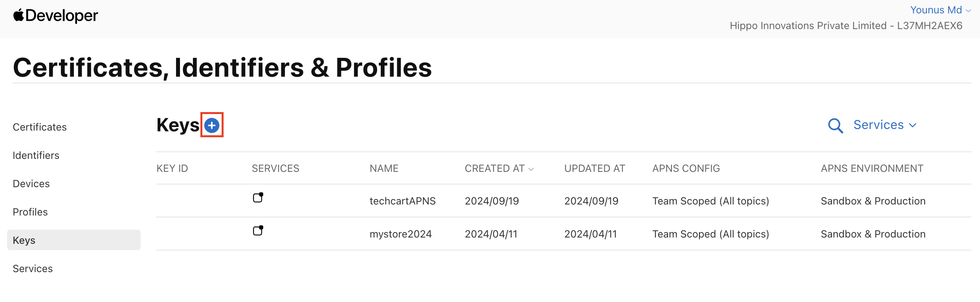Click the Updated At column header

pyautogui.click(x=594, y=168)
